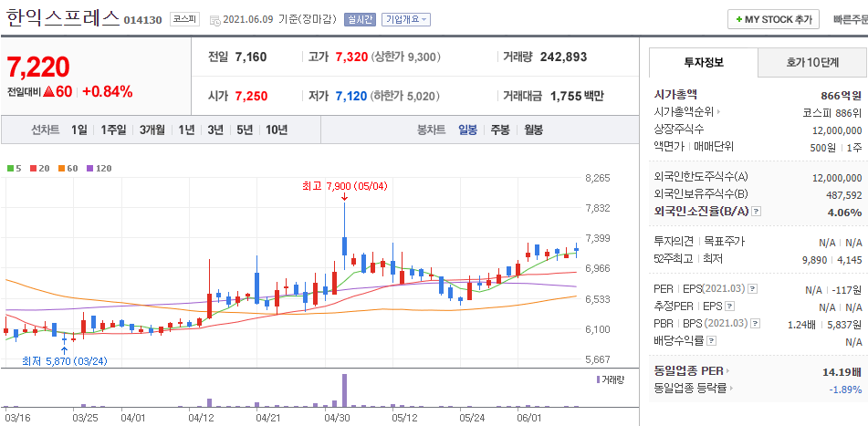Expand the 동일업종 등락률 arrow link
The image size is (868, 426).
point(731,389)
